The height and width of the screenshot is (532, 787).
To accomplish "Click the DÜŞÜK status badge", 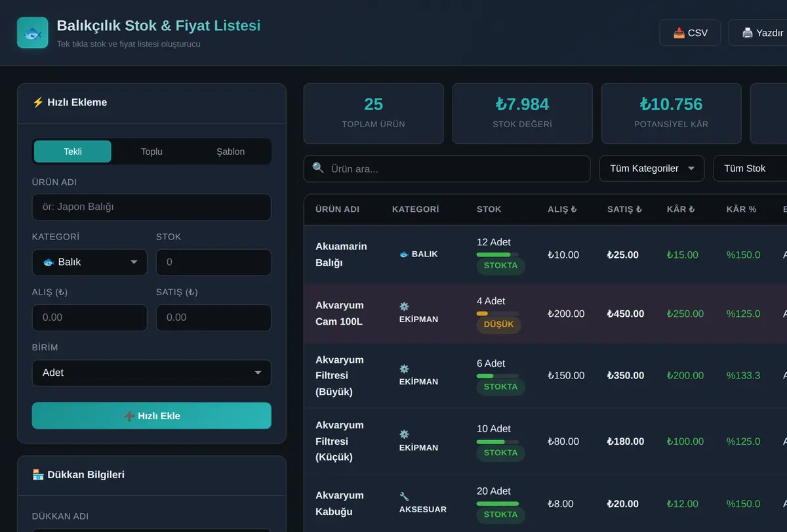I will coord(498,325).
